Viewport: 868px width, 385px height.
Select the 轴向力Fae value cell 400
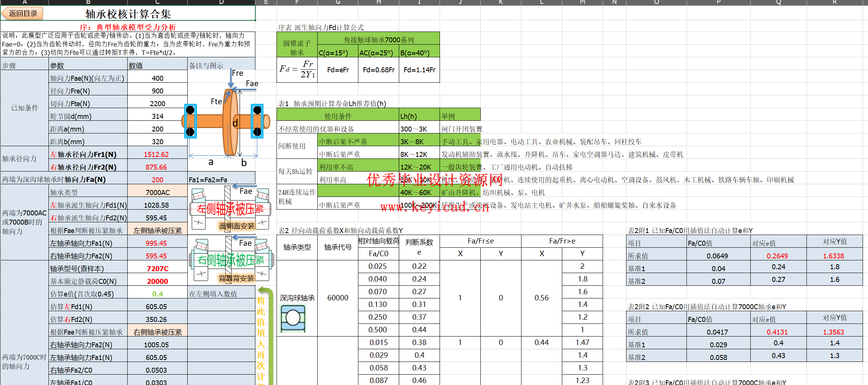click(157, 78)
